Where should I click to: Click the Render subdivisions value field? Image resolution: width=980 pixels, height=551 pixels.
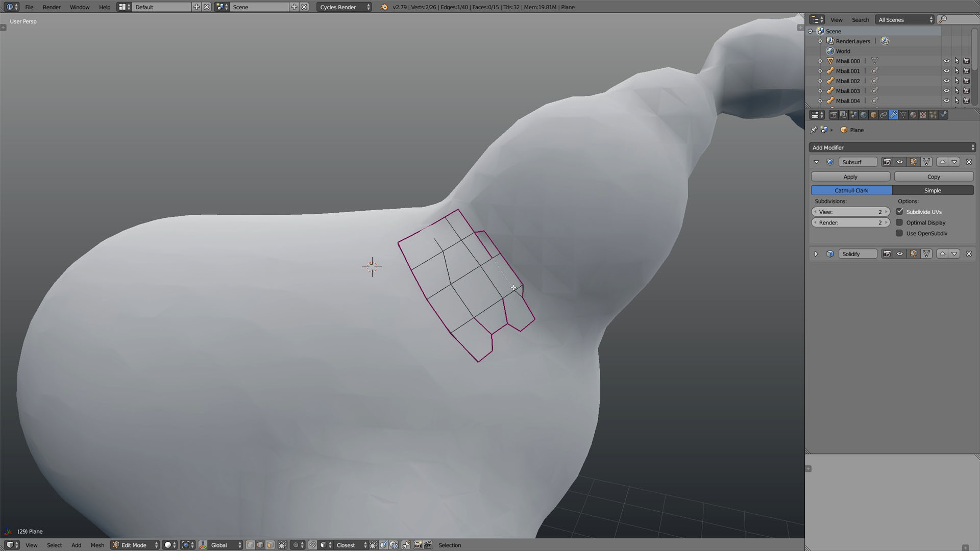pos(850,222)
